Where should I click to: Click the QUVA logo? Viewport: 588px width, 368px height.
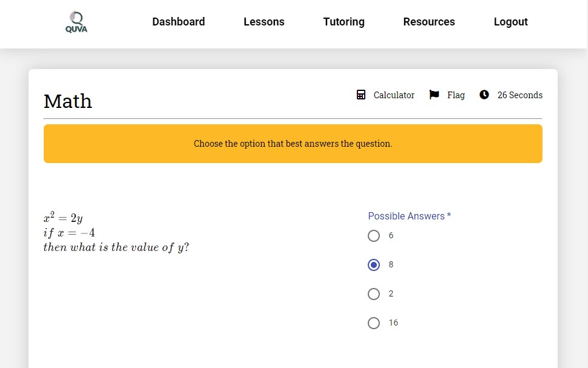pyautogui.click(x=76, y=22)
